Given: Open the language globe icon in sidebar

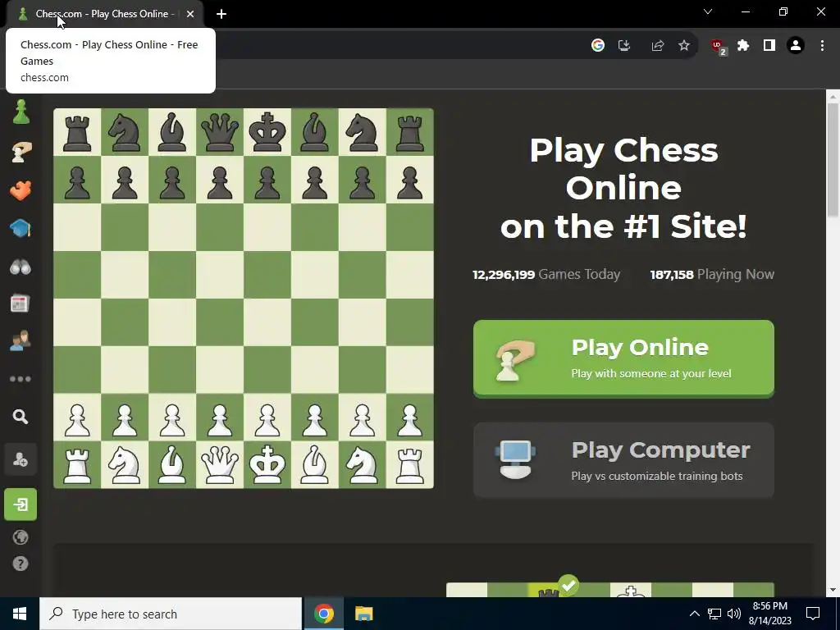Looking at the screenshot, I should point(21,537).
